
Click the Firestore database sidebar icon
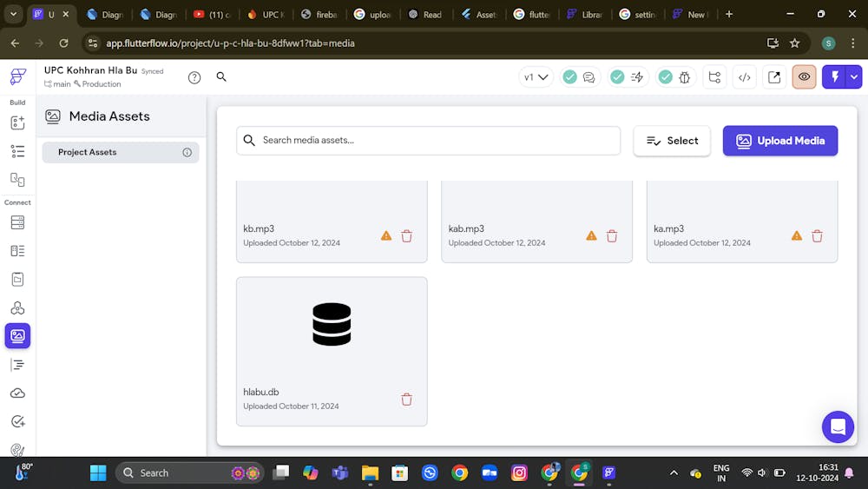tap(17, 222)
